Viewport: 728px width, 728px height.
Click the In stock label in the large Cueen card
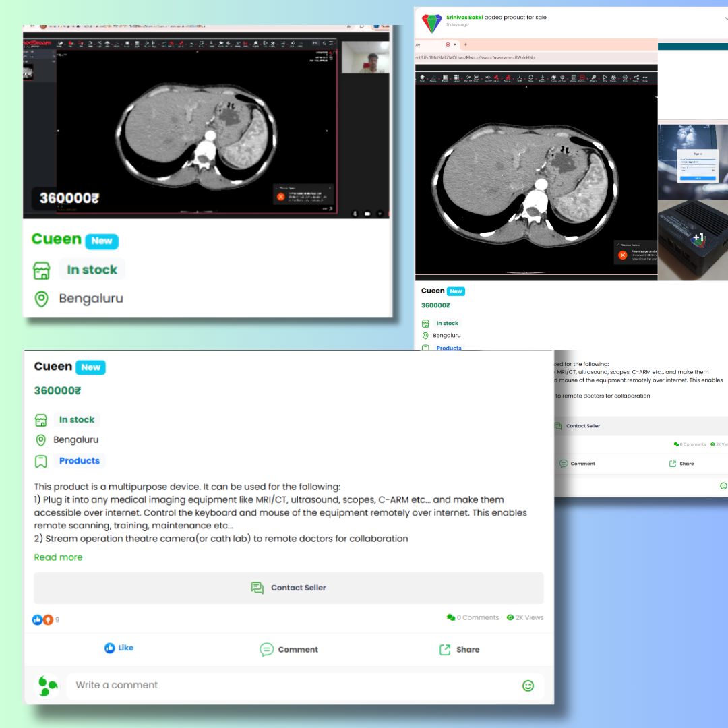[92, 270]
